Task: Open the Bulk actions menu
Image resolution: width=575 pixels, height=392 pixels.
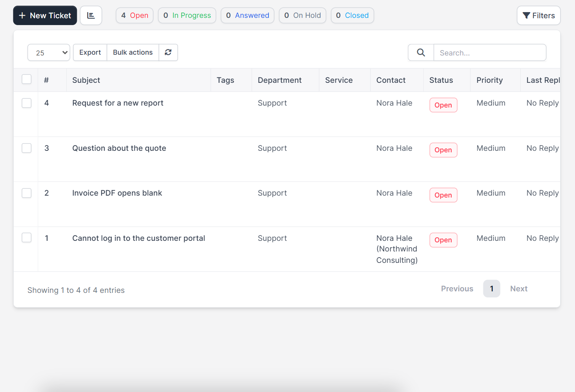Action: (133, 52)
